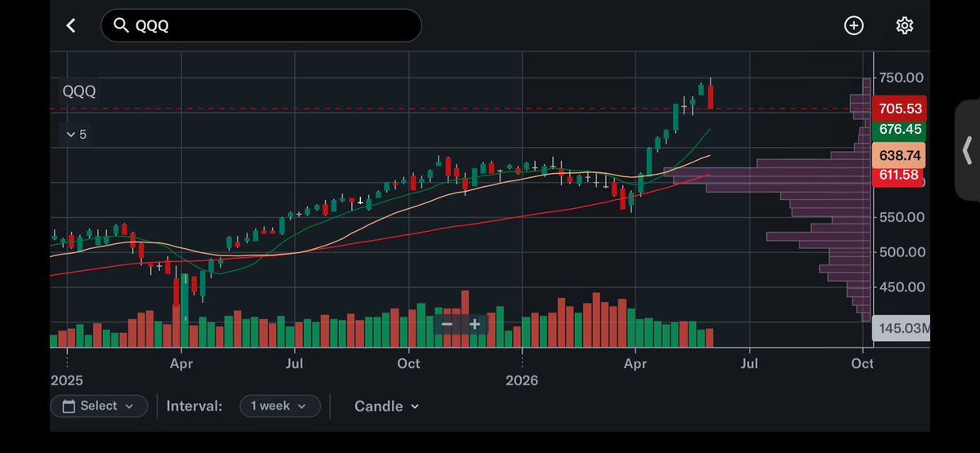This screenshot has height=453, width=980.
Task: Click the QQQ chart label
Action: click(79, 91)
